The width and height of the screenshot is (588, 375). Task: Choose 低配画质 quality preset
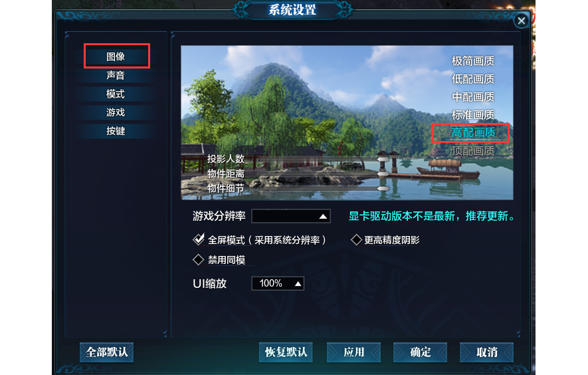pos(473,79)
